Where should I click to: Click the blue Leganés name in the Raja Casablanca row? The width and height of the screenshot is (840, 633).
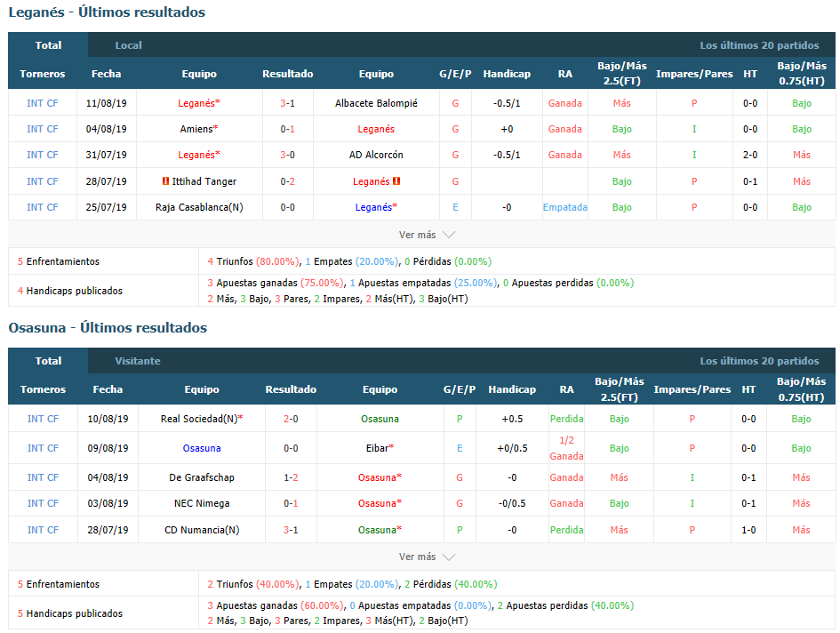pos(374,207)
